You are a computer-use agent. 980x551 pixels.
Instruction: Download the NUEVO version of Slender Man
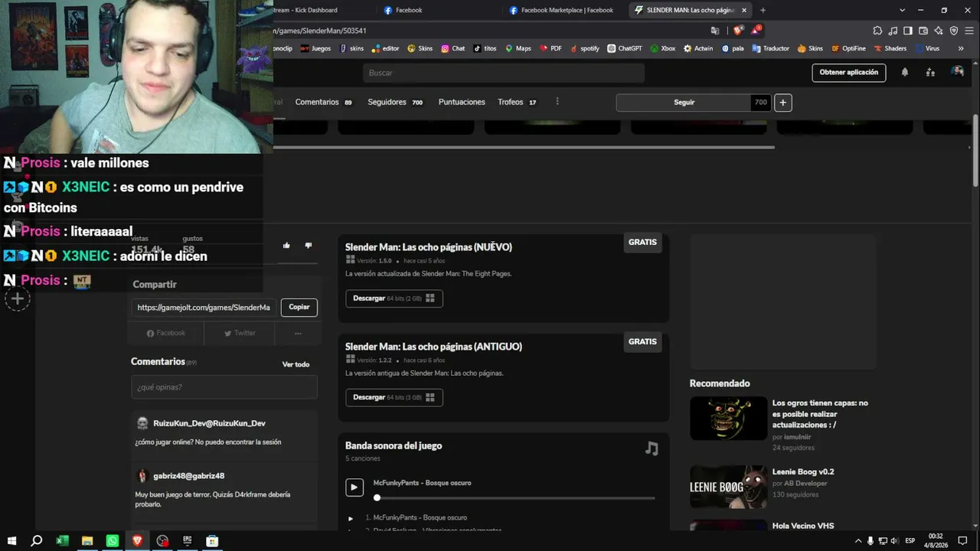point(394,298)
